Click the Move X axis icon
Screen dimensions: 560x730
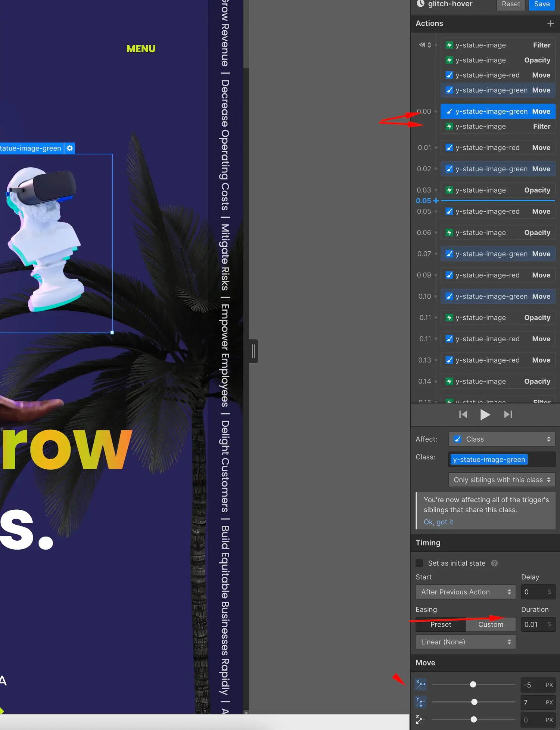pyautogui.click(x=421, y=684)
